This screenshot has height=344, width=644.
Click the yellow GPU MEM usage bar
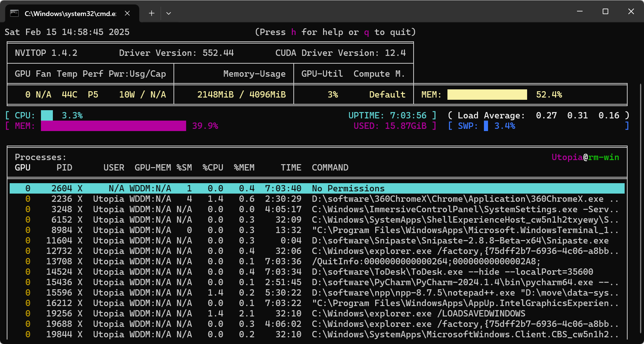click(x=487, y=95)
